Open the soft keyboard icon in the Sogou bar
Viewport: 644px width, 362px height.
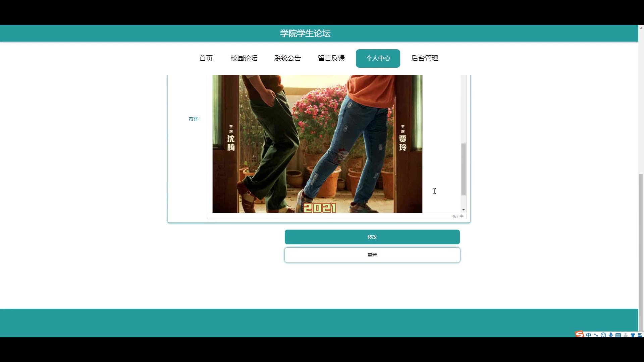click(x=618, y=335)
